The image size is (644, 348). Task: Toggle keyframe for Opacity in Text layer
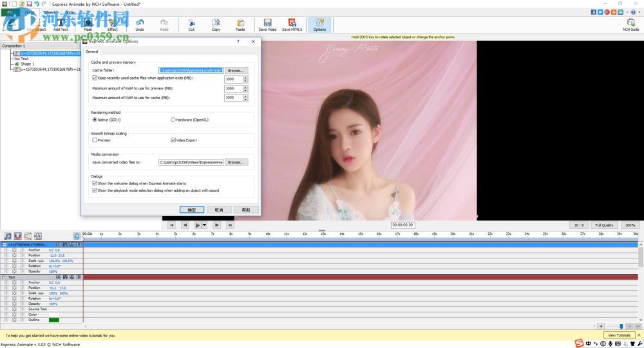(x=14, y=304)
